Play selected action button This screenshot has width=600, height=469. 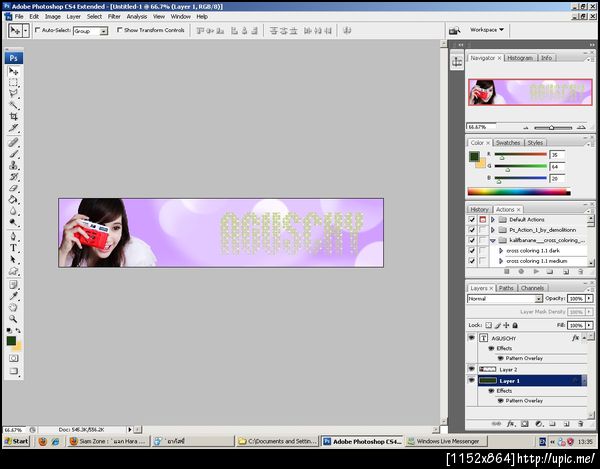pos(536,272)
